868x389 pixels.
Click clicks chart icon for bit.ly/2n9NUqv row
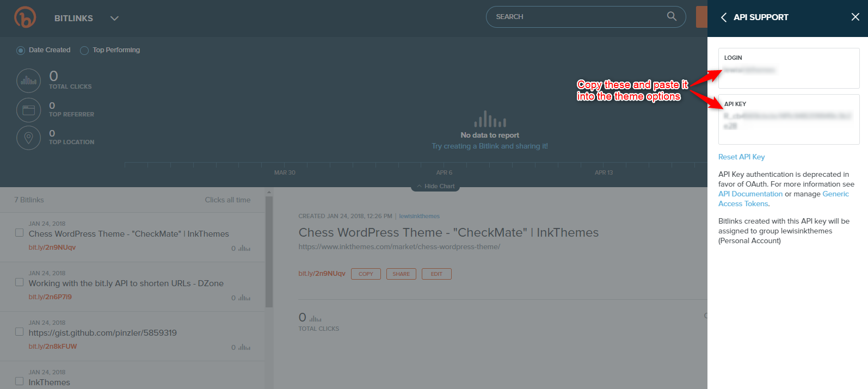click(x=244, y=248)
